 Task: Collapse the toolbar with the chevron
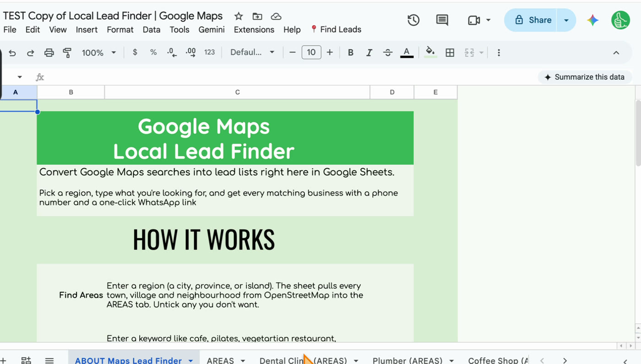click(x=616, y=53)
